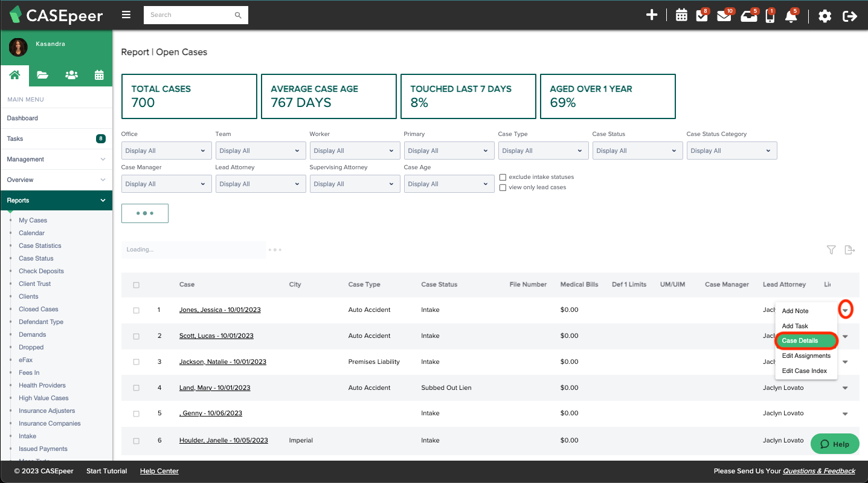Image resolution: width=868 pixels, height=483 pixels.
Task: Open the Primary filter dropdown
Action: click(x=449, y=151)
